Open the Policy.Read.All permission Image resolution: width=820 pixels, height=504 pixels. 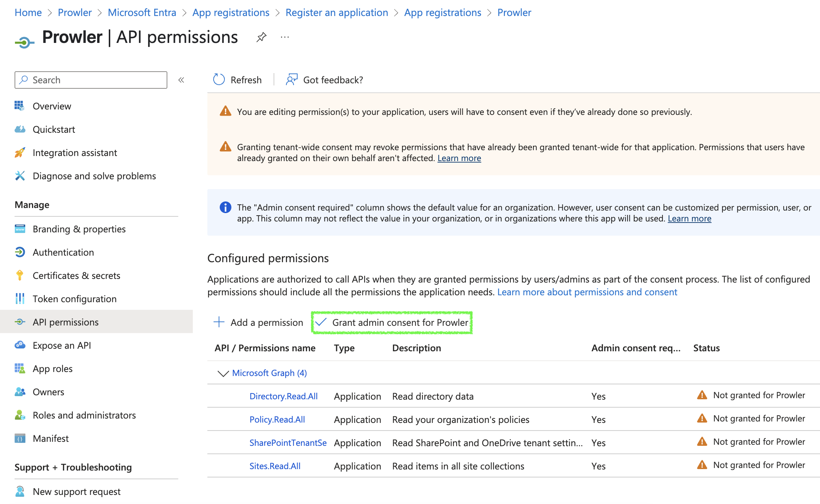tap(277, 420)
